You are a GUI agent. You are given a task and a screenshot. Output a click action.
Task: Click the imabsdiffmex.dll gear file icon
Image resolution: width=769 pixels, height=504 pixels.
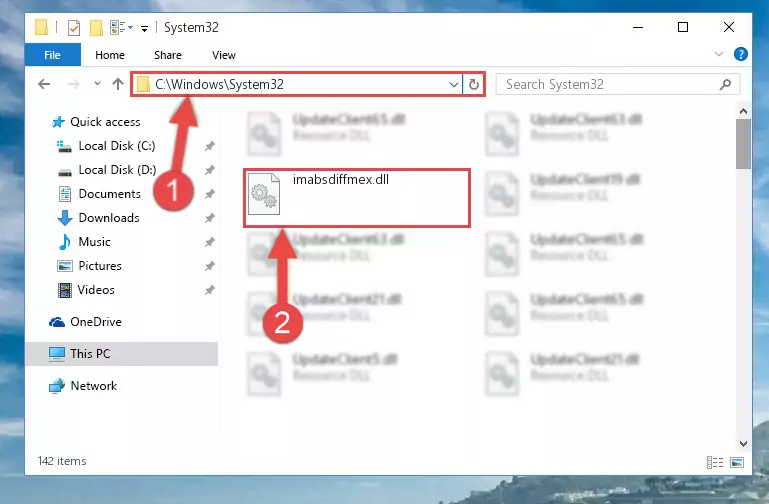tap(264, 194)
